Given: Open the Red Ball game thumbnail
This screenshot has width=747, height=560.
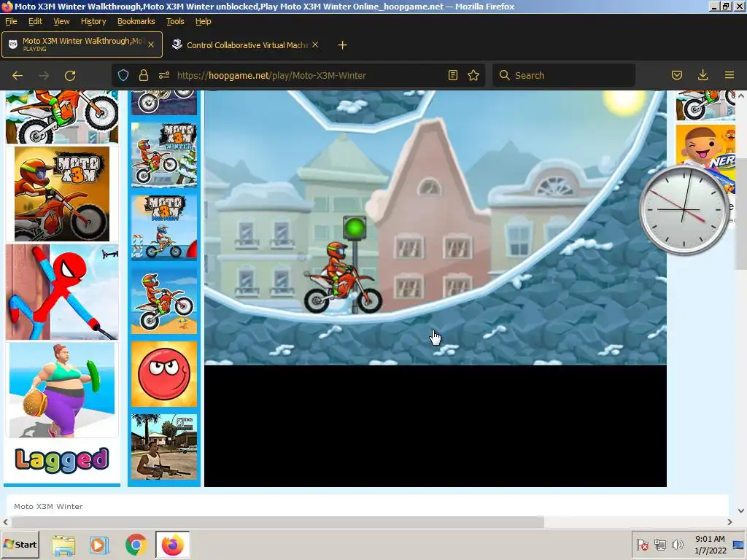Looking at the screenshot, I should 164,374.
